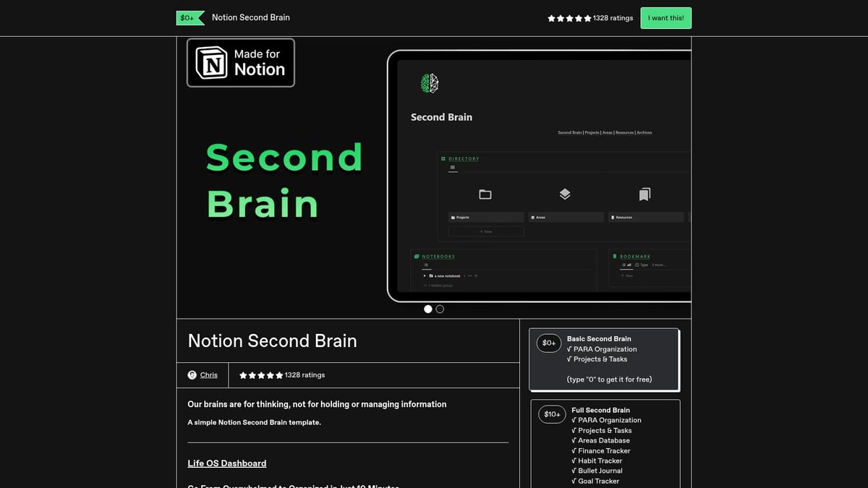Open Projects from the breadcrumb navigation

click(592, 132)
